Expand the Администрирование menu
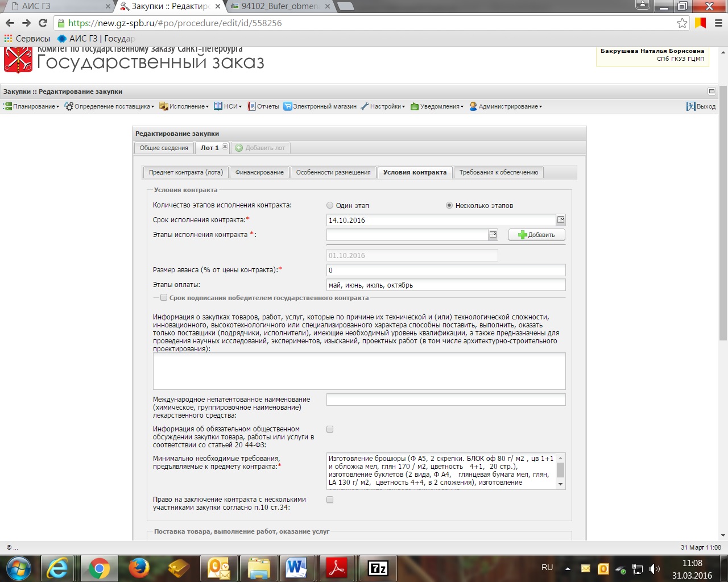 (506, 106)
